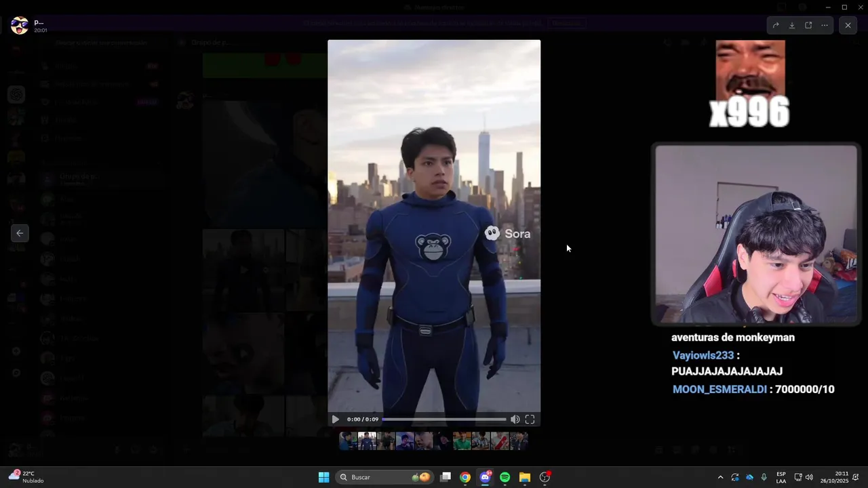Image resolution: width=868 pixels, height=488 pixels.
Task: Select the third thumbnail in the carousel
Action: (386, 441)
